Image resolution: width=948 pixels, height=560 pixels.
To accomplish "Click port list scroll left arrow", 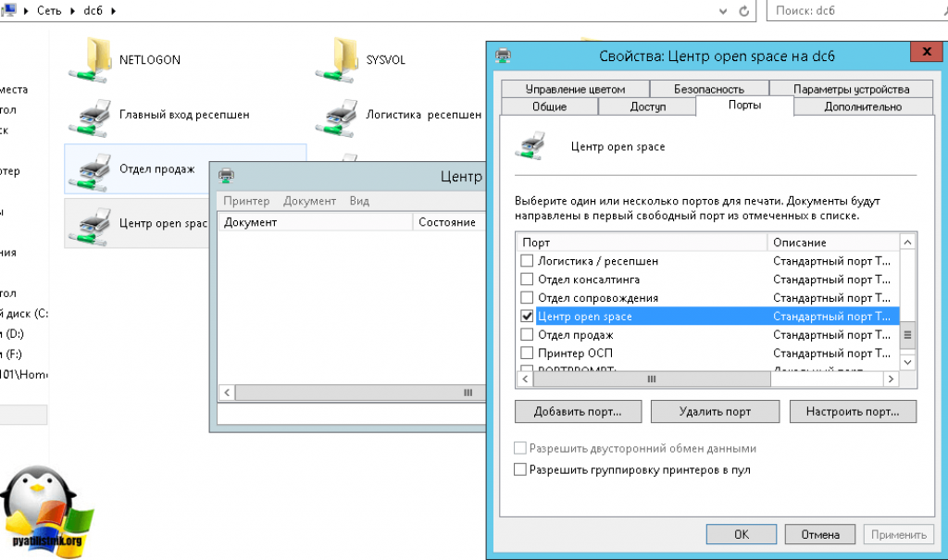I will coord(526,380).
